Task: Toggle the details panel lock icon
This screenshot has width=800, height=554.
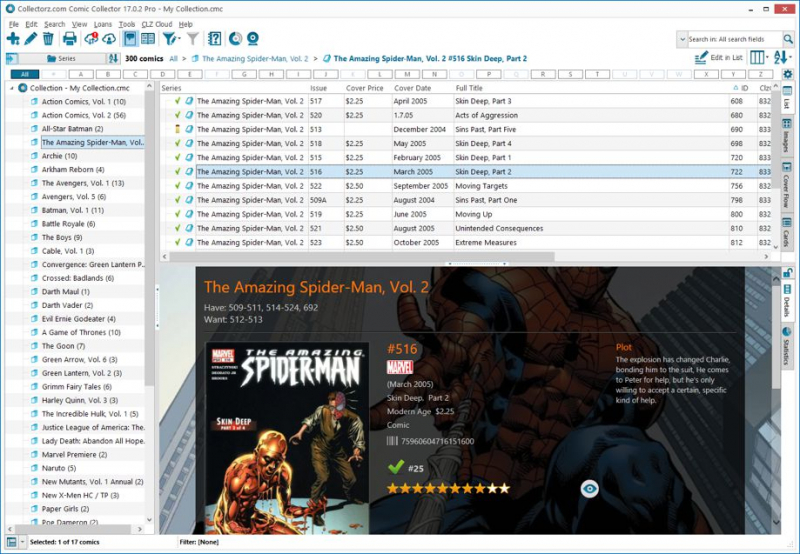Action: (788, 272)
